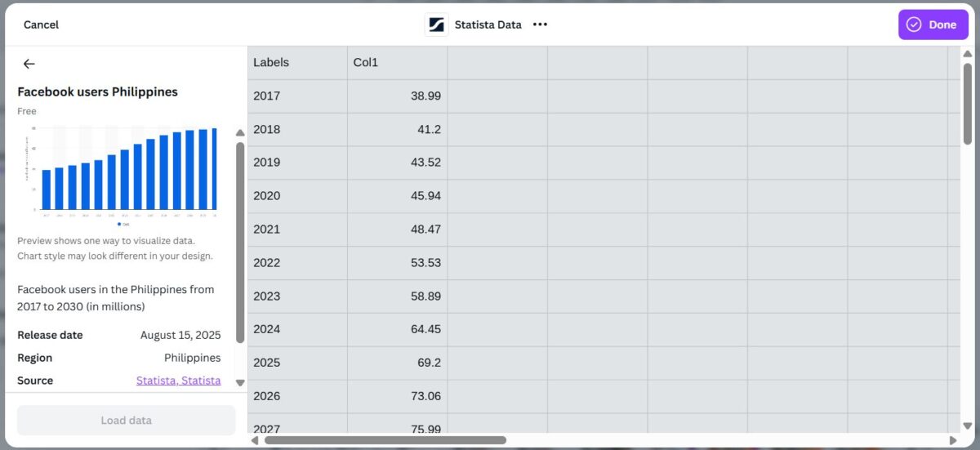Click the Done checkmark button
The image size is (980, 450).
coord(933,25)
